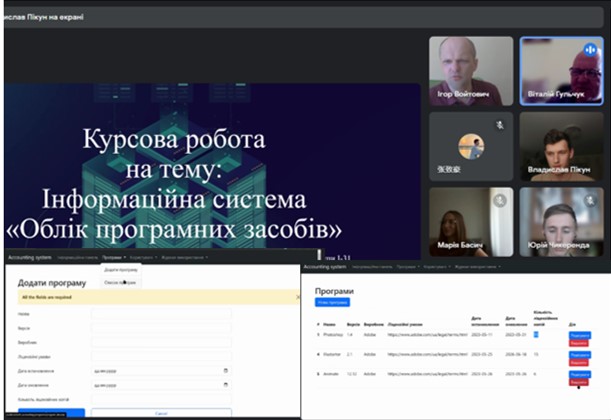This screenshot has height=420, width=611.
Task: Select Віталій Гульчук video tile
Action: point(562,71)
